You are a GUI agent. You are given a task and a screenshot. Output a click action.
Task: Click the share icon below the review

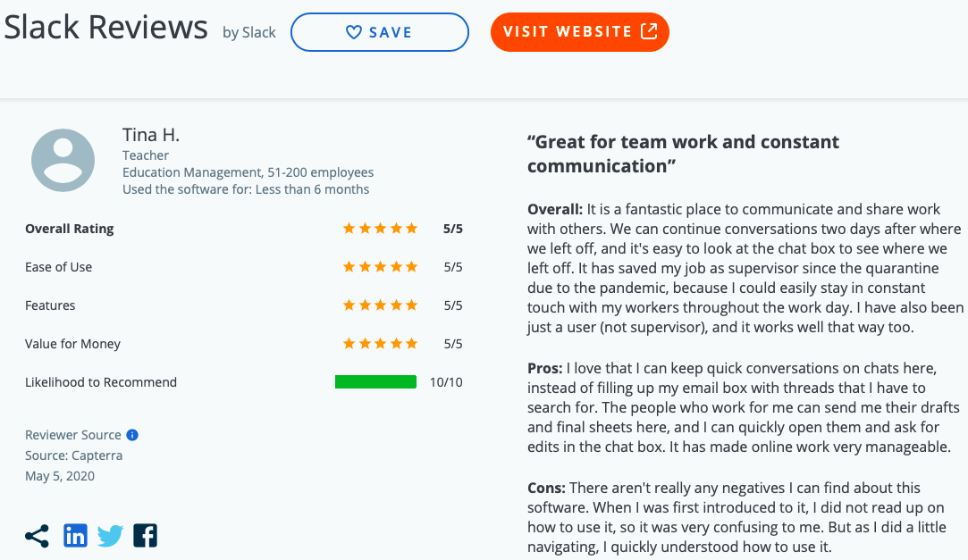tap(37, 536)
